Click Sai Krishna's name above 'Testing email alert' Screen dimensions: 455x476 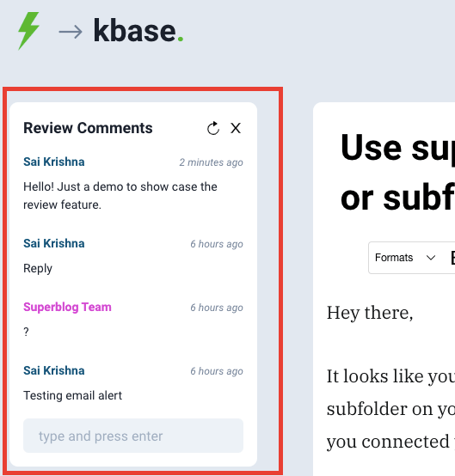coord(54,370)
